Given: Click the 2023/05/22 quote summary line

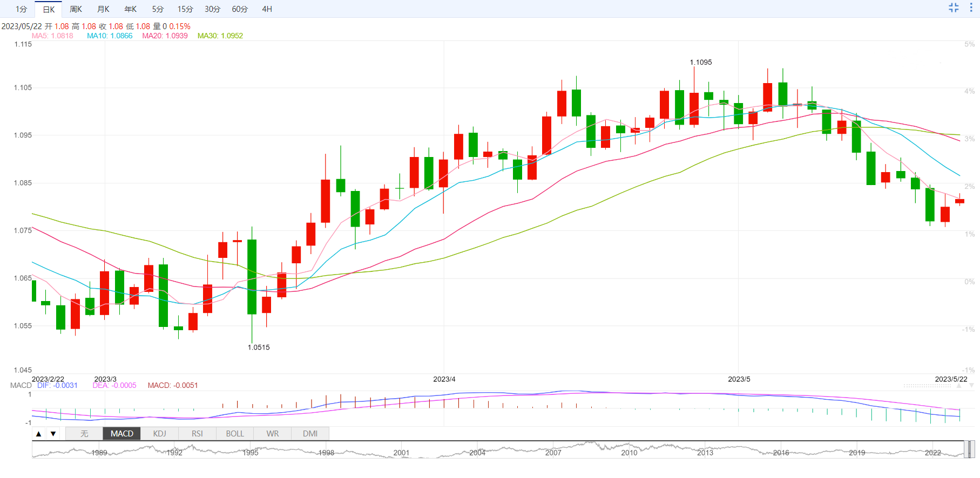Looking at the screenshot, I should pyautogui.click(x=96, y=26).
